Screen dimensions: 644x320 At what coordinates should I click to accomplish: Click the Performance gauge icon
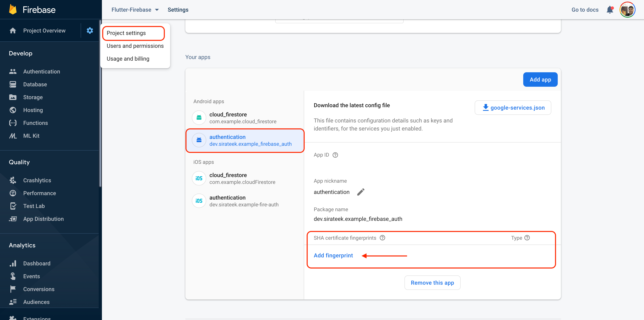pos(13,193)
